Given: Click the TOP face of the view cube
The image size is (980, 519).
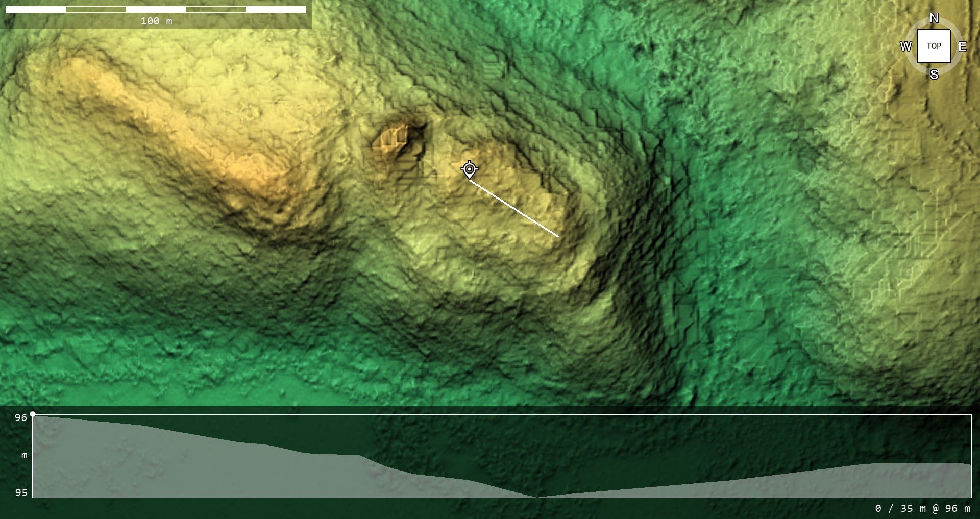Looking at the screenshot, I should [934, 46].
